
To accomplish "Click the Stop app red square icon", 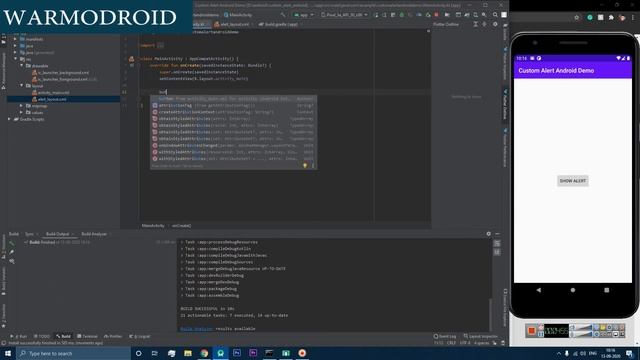I will point(436,15).
